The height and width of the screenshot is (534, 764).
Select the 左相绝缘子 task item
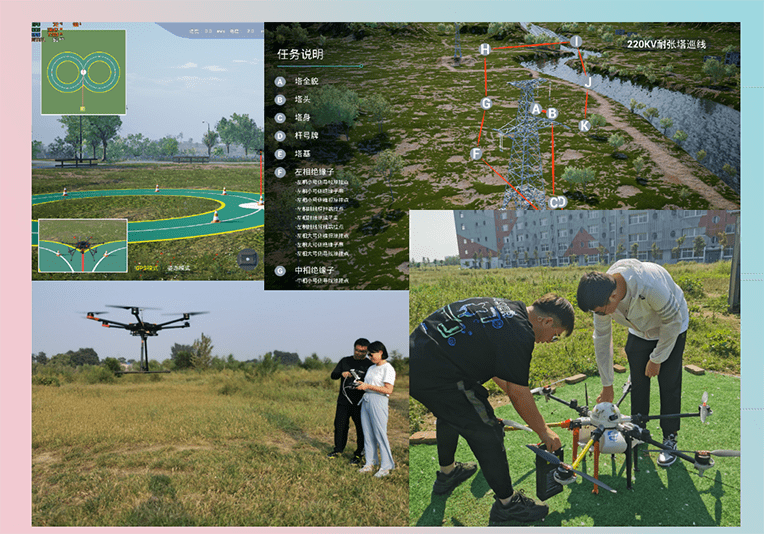click(314, 172)
